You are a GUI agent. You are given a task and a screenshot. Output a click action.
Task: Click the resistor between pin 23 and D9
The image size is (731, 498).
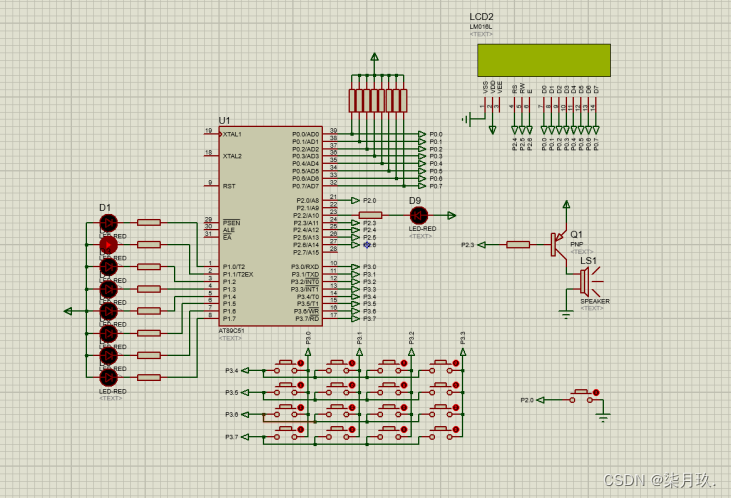(x=371, y=215)
